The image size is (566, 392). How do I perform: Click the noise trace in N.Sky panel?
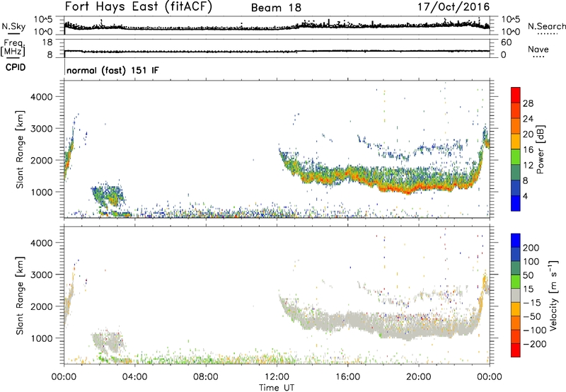[x=277, y=28]
